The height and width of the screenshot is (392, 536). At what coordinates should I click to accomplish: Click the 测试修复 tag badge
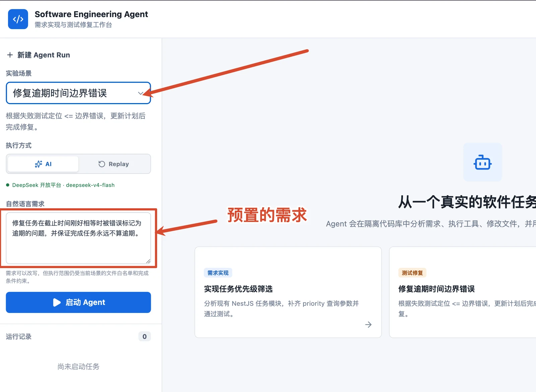pyautogui.click(x=412, y=273)
